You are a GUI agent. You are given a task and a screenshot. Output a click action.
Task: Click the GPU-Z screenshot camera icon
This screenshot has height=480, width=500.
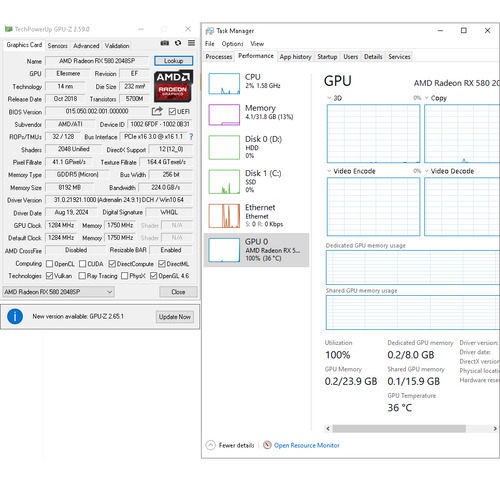point(165,43)
